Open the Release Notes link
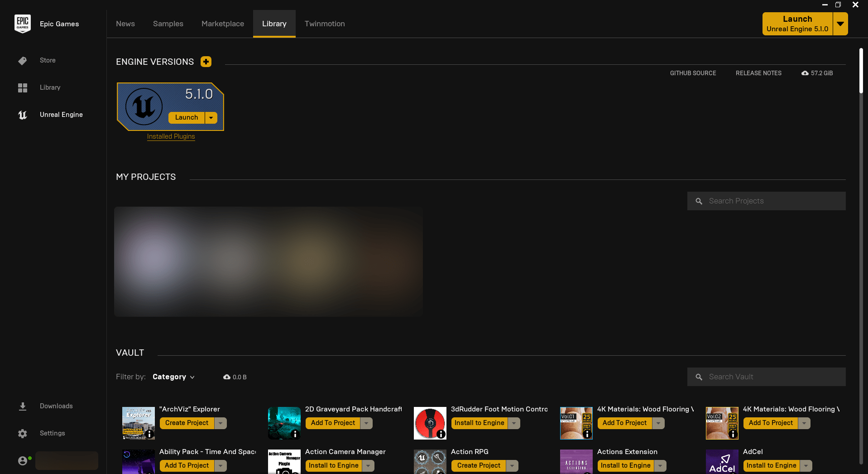The image size is (868, 474). pos(758,73)
